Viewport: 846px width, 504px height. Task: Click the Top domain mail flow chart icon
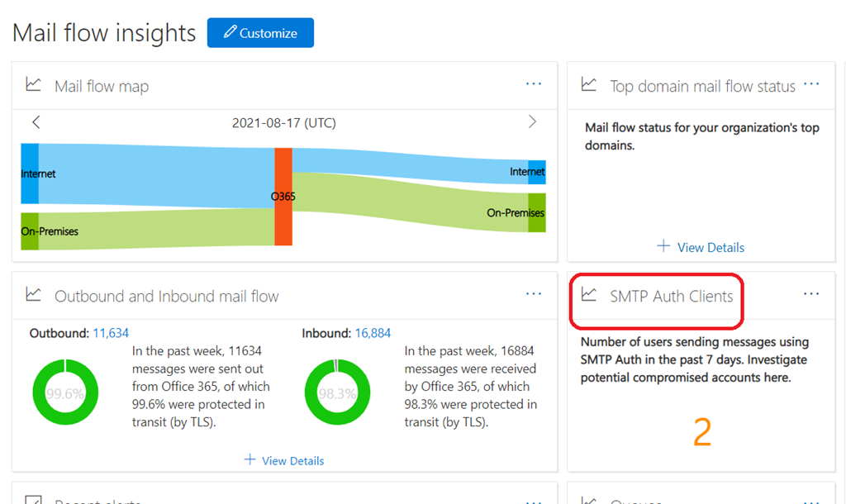pyautogui.click(x=589, y=85)
